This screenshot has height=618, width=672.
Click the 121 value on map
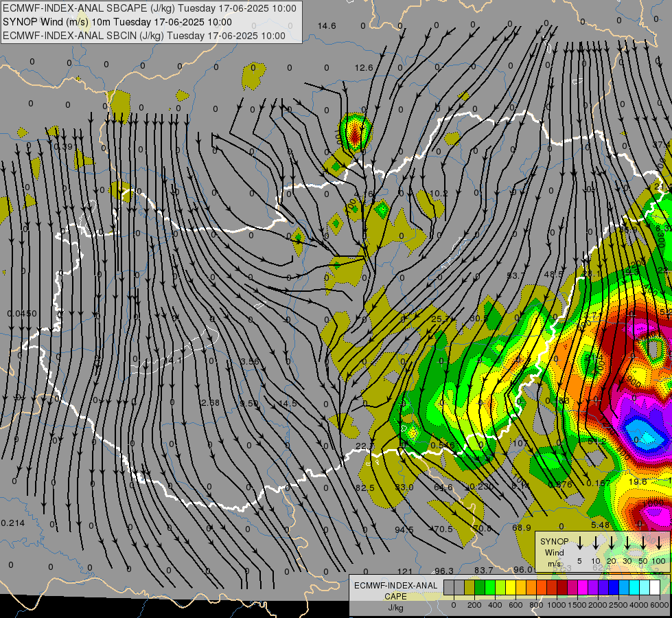pos(404,571)
